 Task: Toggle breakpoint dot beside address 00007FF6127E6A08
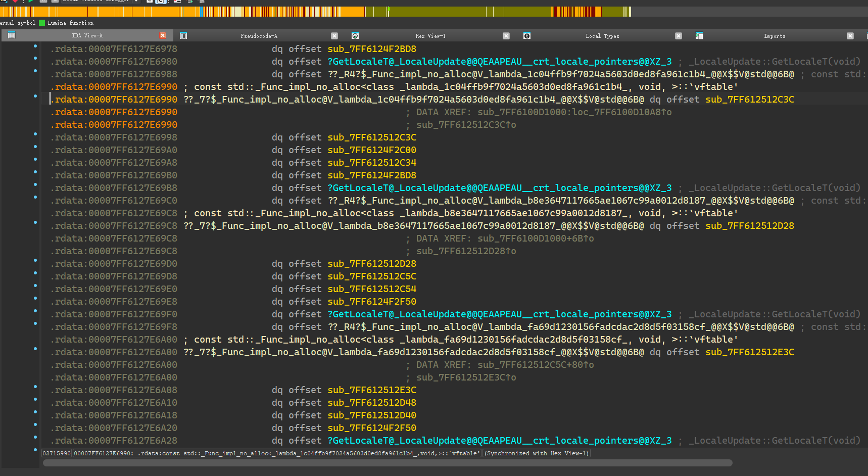click(x=35, y=387)
